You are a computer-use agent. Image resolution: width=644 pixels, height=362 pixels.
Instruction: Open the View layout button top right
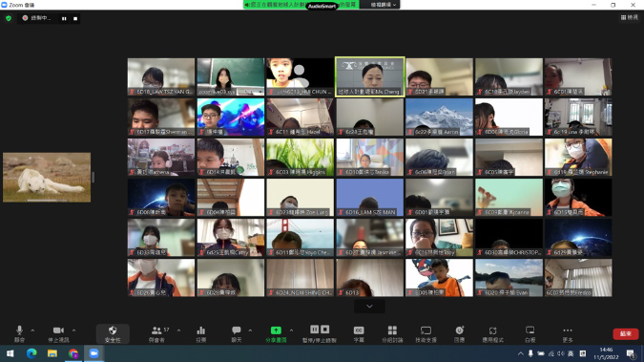[x=630, y=17]
